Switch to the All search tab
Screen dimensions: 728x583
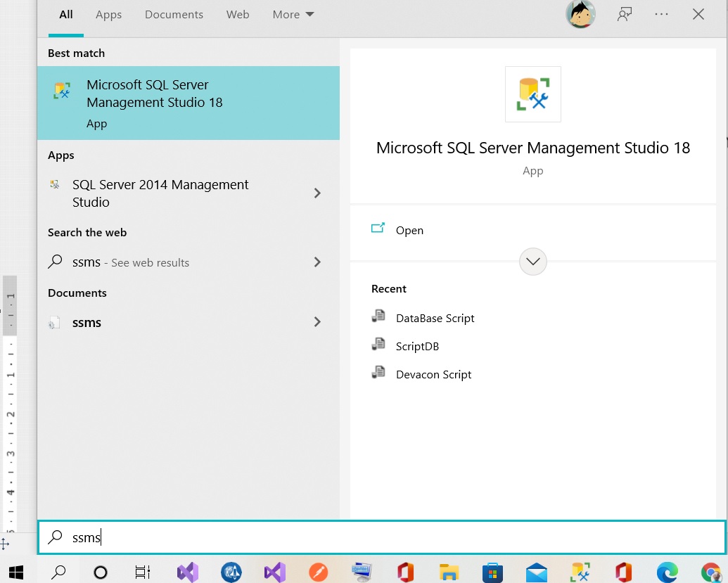(66, 15)
